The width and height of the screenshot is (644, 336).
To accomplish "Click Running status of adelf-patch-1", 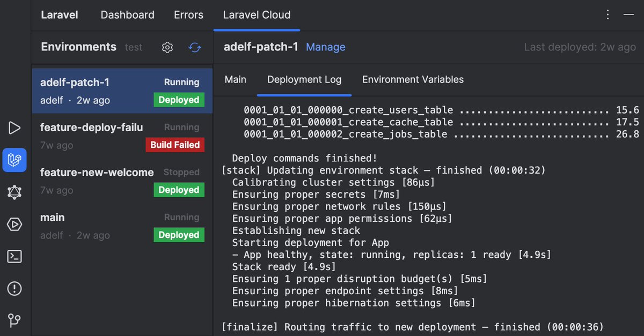I will pos(181,82).
